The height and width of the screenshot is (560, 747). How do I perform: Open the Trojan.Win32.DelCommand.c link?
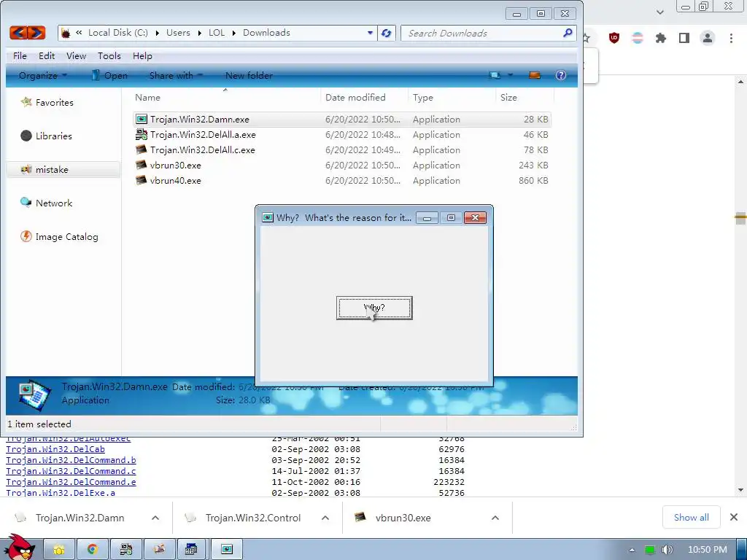(x=71, y=471)
